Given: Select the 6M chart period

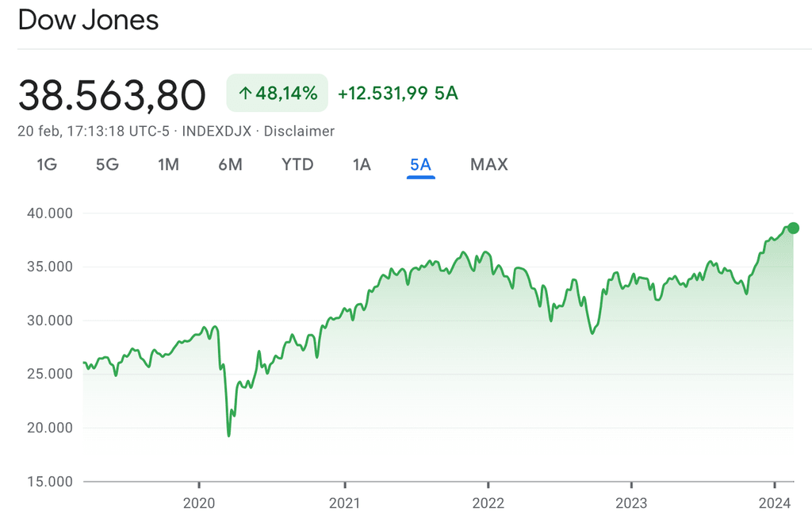Looking at the screenshot, I should click(x=230, y=164).
